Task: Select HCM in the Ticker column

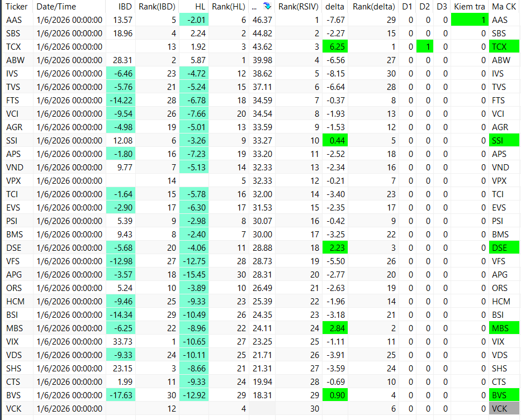Action: pyautogui.click(x=15, y=302)
